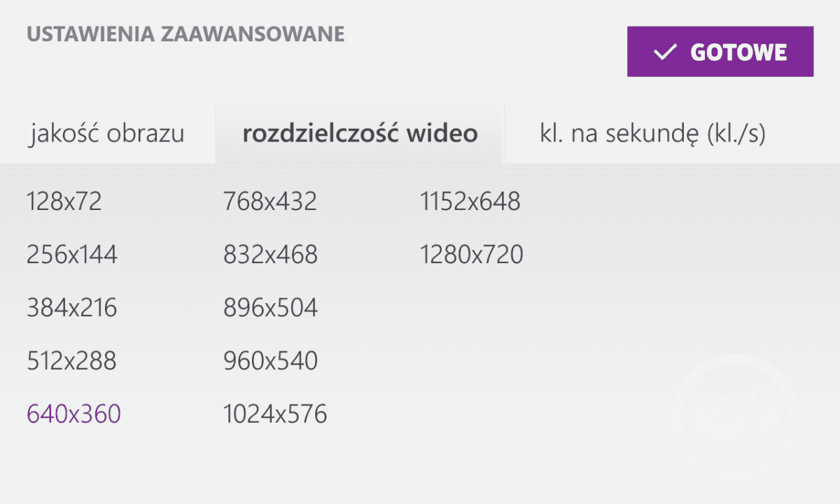
Task: Select 1152x648 video resolution
Action: coord(470,202)
